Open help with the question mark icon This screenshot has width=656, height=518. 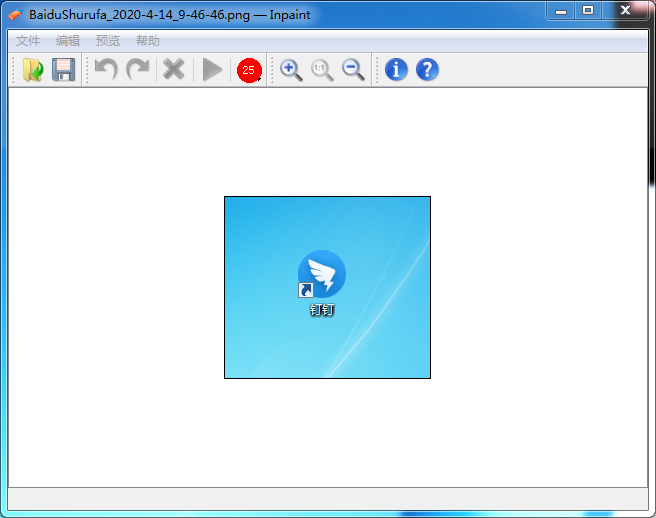coord(427,69)
